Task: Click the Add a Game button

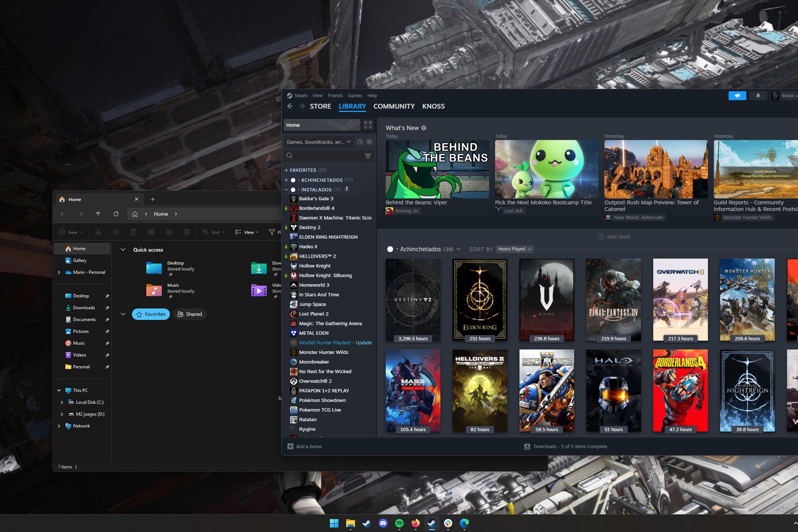Action: [x=305, y=446]
